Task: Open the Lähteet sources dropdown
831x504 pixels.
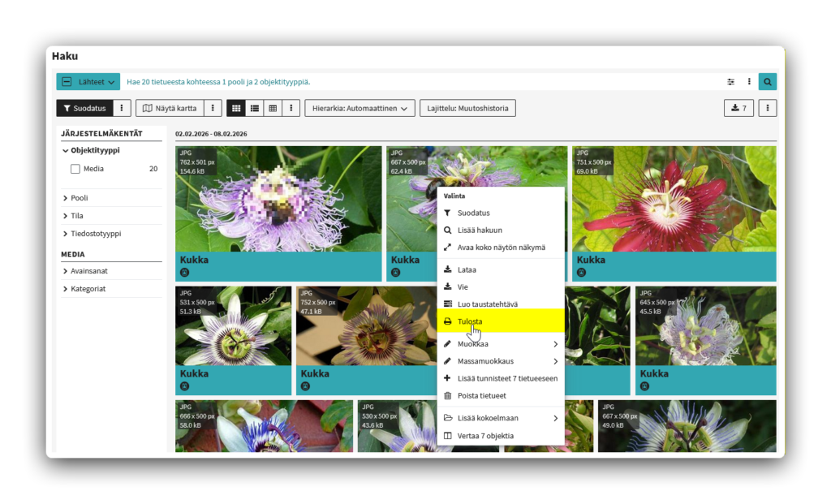Action: tap(88, 82)
